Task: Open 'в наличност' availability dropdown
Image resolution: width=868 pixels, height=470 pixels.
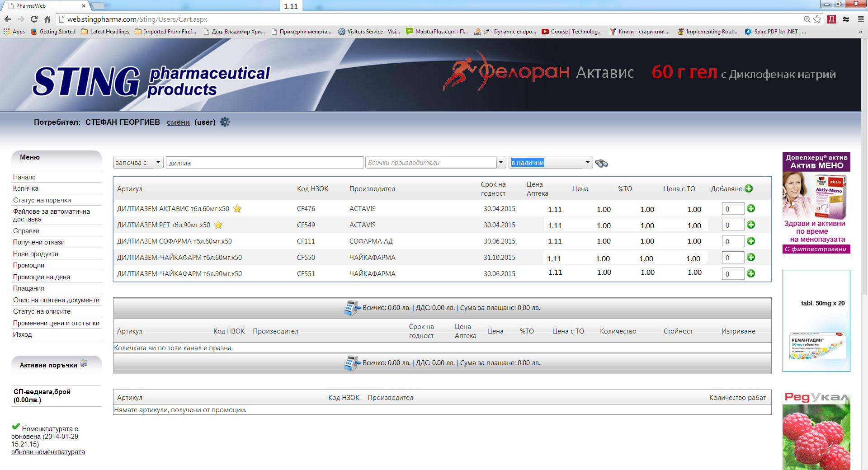Action: point(551,163)
